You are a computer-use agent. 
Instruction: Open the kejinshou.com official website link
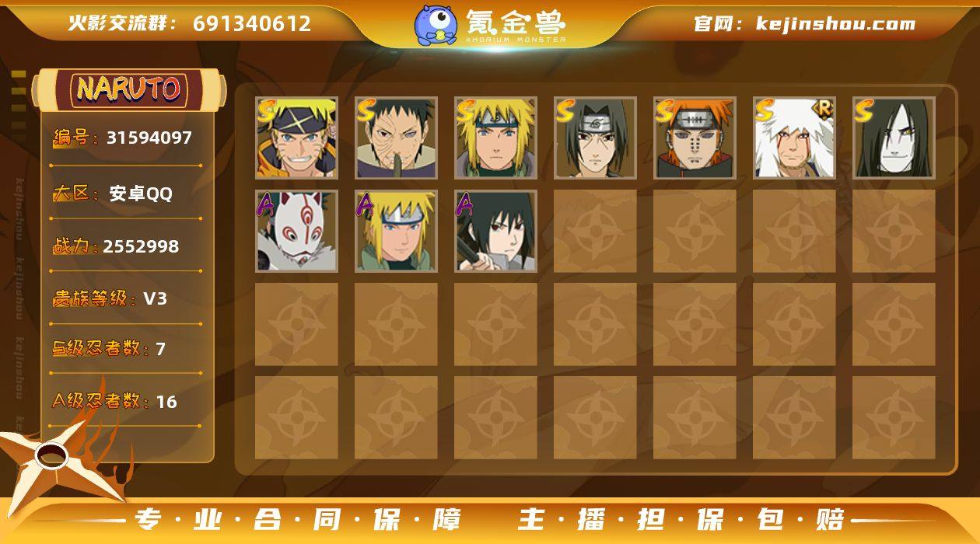pyautogui.click(x=835, y=23)
